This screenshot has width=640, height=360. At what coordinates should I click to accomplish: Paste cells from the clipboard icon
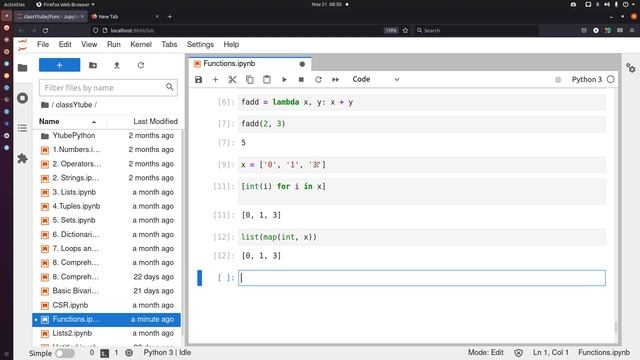pos(267,80)
